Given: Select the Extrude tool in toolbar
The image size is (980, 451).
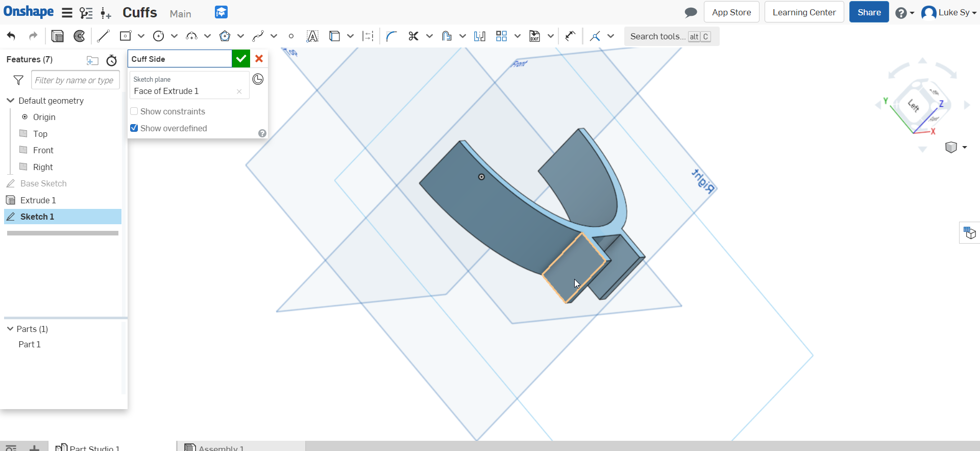Looking at the screenshot, I should [x=58, y=36].
